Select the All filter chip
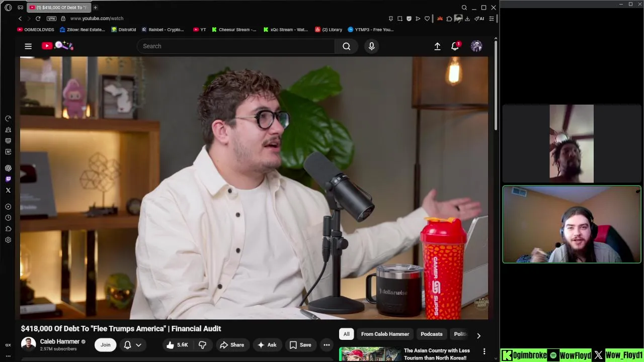This screenshot has width=644, height=362. [x=346, y=334]
